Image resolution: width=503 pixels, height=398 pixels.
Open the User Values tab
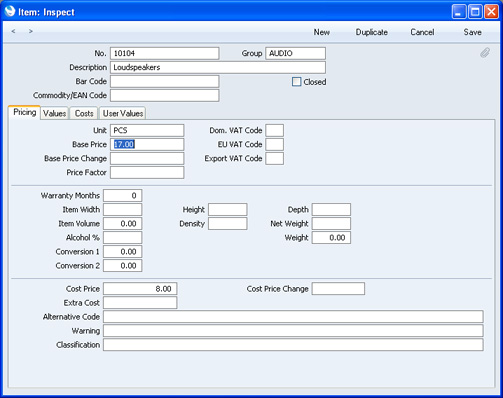tap(123, 113)
